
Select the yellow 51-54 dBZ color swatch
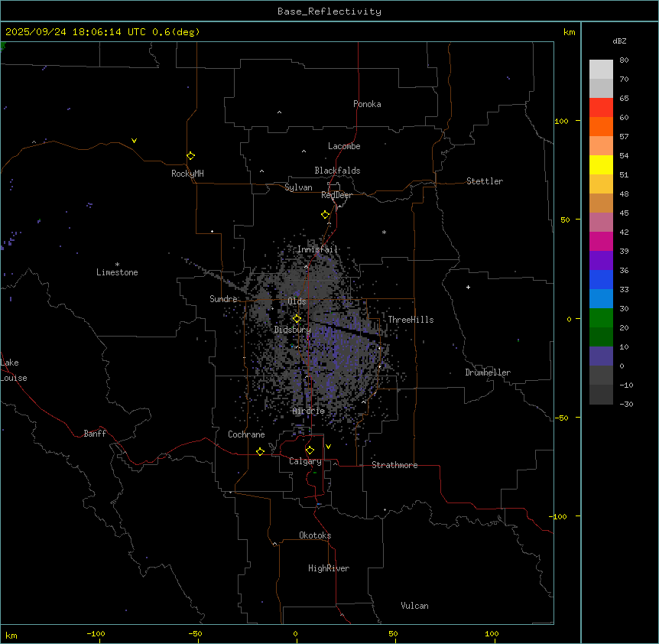(601, 164)
